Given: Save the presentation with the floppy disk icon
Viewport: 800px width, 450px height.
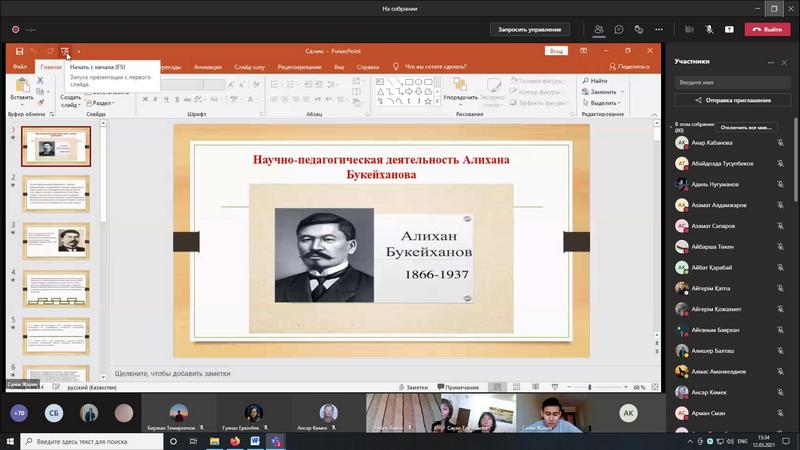Looking at the screenshot, I should [x=19, y=51].
